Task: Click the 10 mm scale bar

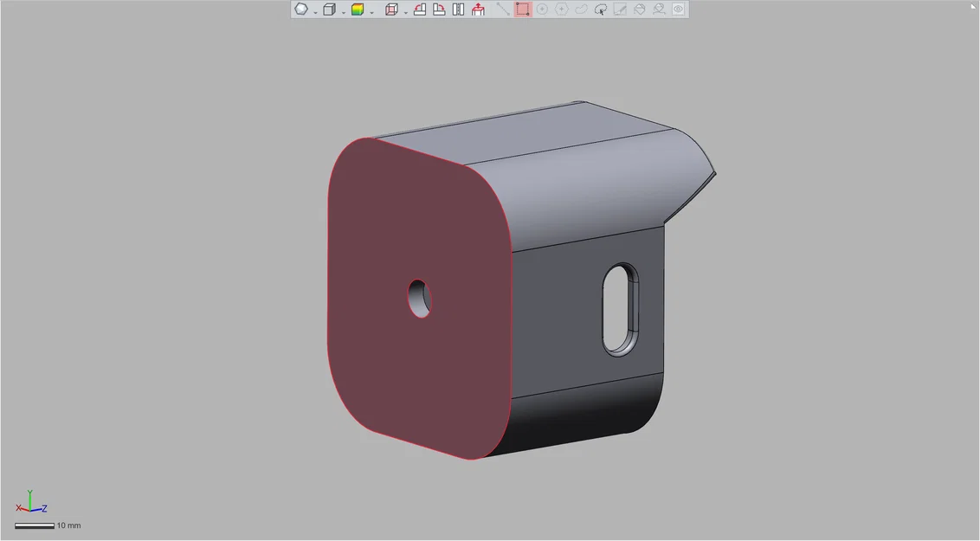Action: [35, 526]
